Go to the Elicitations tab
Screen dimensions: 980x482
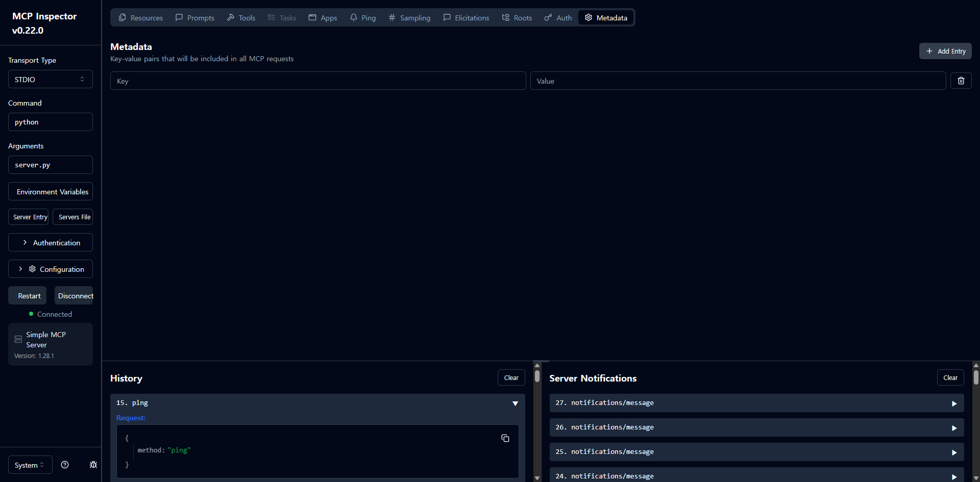tap(466, 18)
